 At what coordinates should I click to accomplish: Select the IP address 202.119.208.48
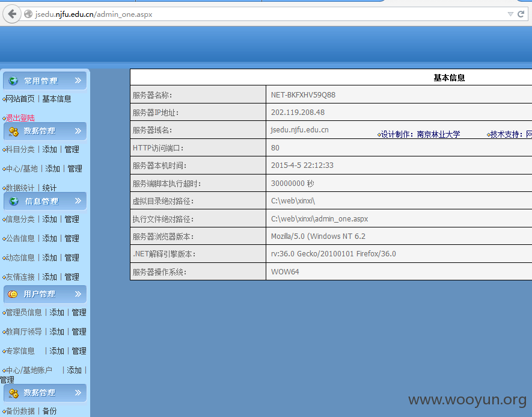[x=298, y=113]
